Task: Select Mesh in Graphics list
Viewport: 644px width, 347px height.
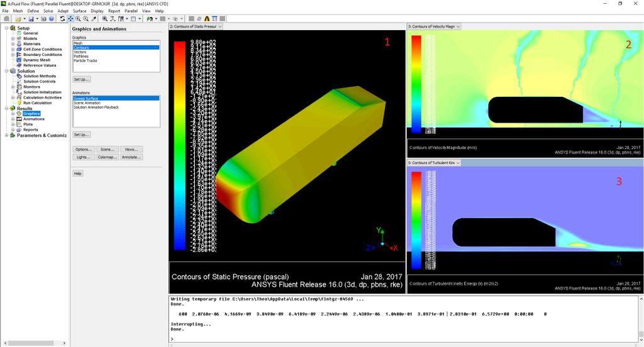Action: coord(116,43)
